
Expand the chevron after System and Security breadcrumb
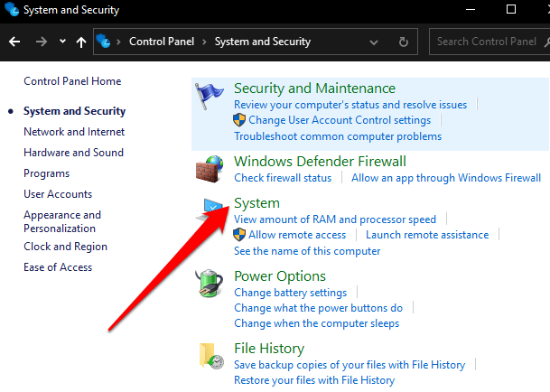[x=320, y=42]
